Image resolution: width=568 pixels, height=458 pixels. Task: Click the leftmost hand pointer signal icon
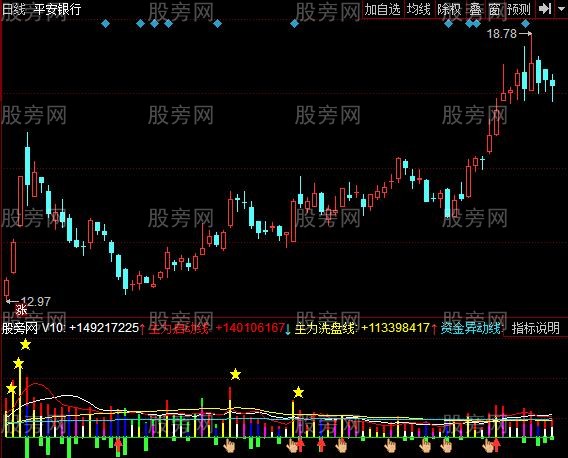229,446
